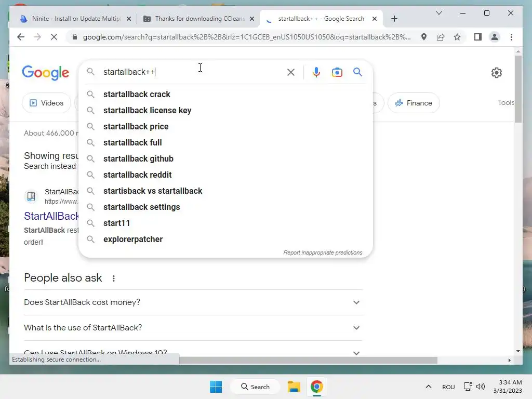Image resolution: width=532 pixels, height=399 pixels.
Task: Switch to Thanks for downloading CCleaner tab
Action: click(x=198, y=19)
